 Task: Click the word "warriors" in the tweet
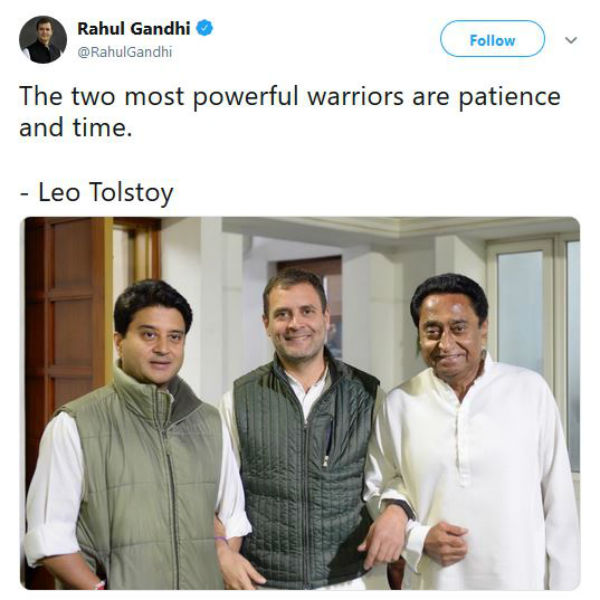[351, 98]
